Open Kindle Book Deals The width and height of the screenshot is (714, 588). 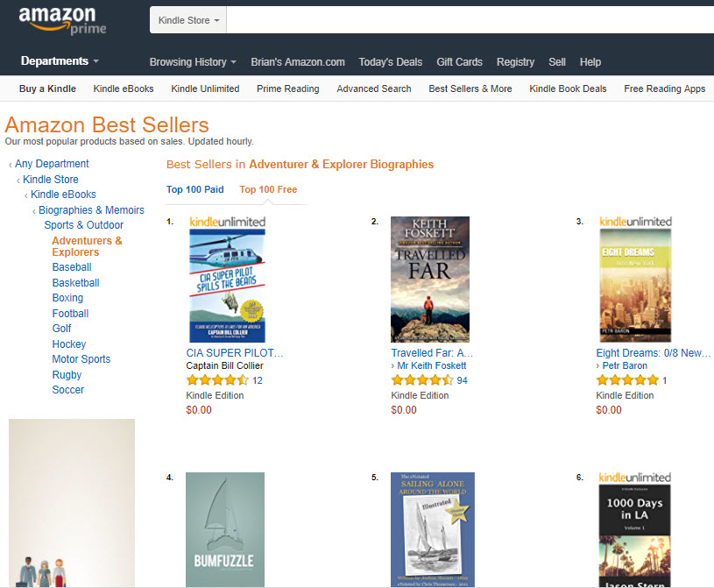coord(568,89)
